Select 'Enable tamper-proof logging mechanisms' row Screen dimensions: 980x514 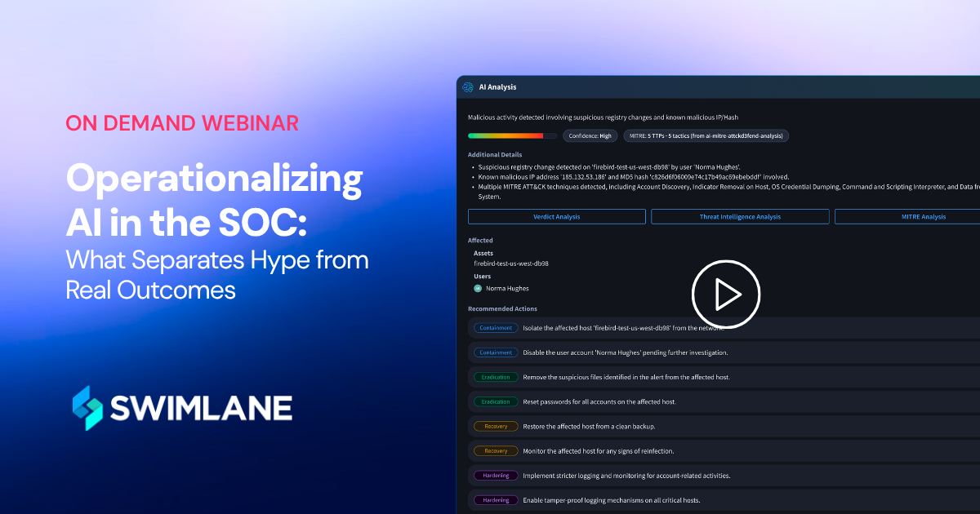(724, 500)
